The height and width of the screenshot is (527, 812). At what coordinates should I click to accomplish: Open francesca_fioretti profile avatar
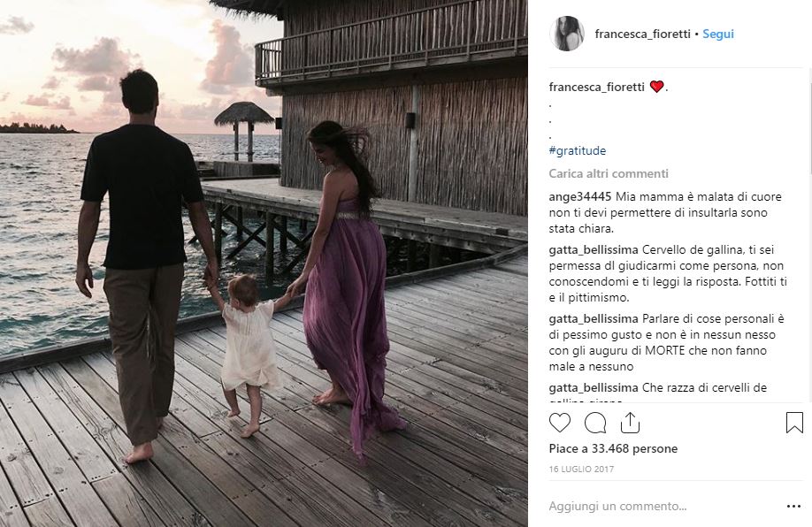pos(566,34)
